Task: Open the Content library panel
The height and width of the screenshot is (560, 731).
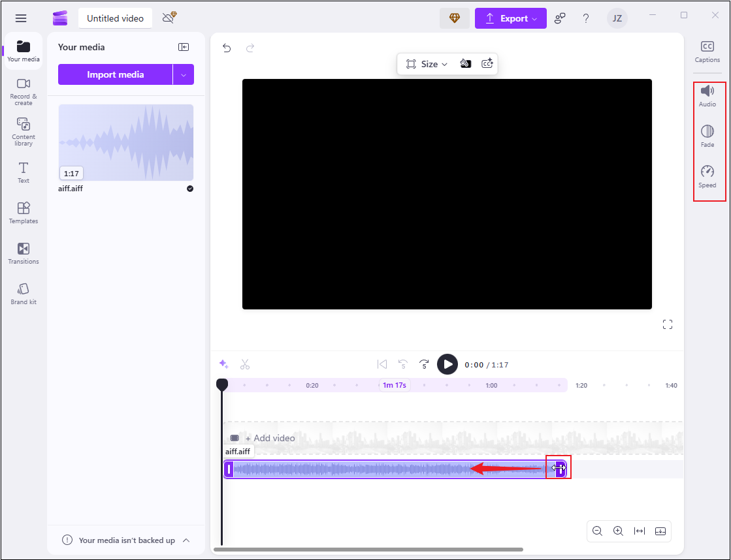Action: 23,132
